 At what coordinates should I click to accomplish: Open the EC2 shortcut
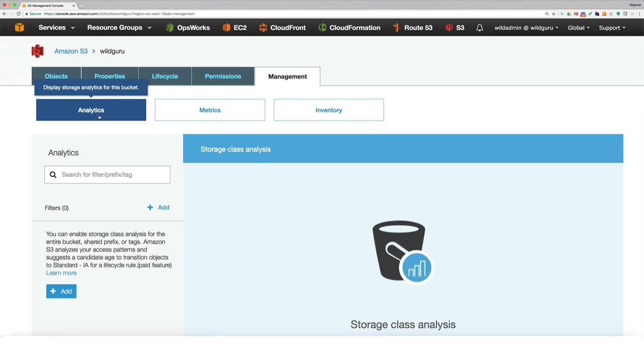tap(234, 28)
